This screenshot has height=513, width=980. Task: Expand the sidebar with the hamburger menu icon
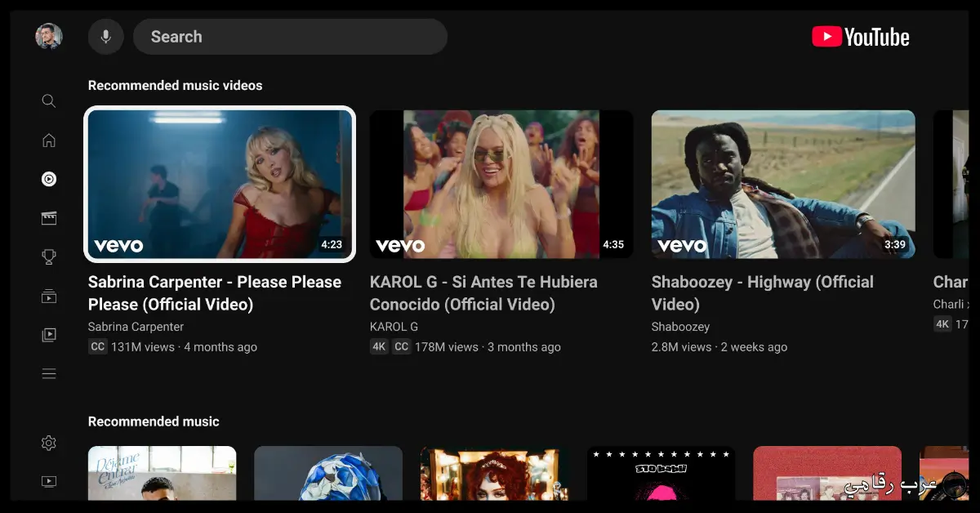[49, 374]
